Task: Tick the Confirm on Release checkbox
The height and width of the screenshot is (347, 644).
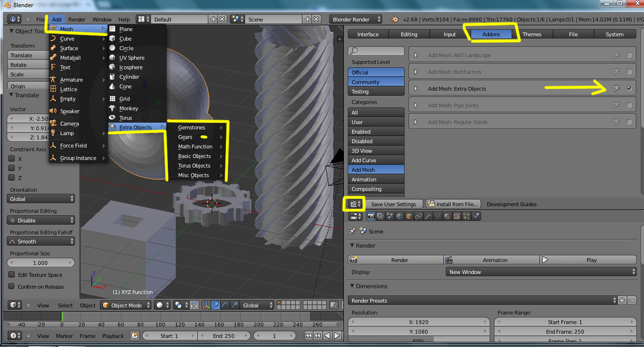Action: [x=12, y=287]
